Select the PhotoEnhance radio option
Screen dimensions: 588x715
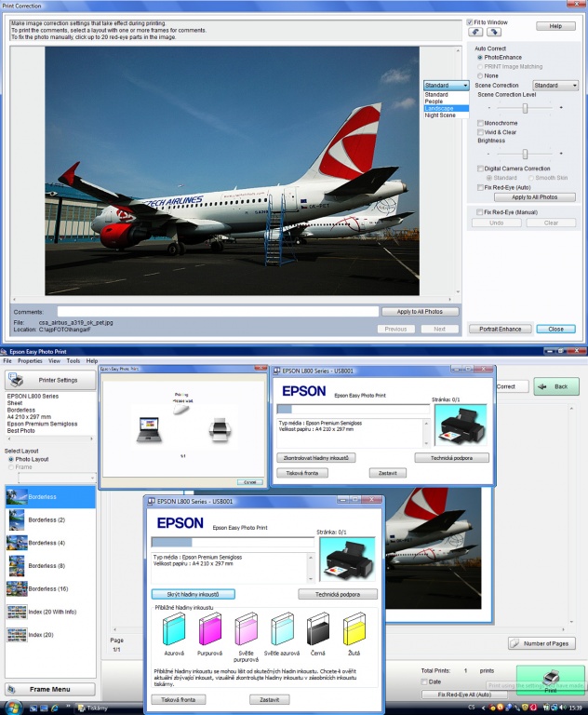(480, 58)
